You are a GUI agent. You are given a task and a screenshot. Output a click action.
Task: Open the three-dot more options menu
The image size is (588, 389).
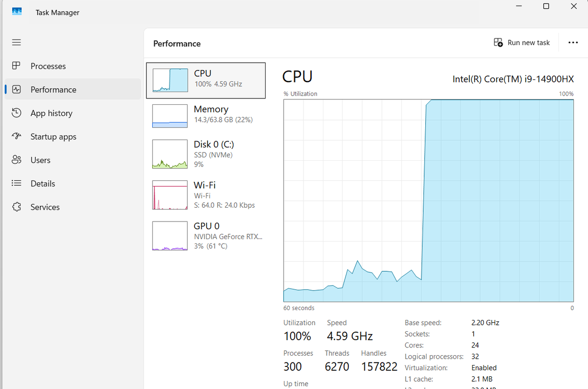[573, 43]
